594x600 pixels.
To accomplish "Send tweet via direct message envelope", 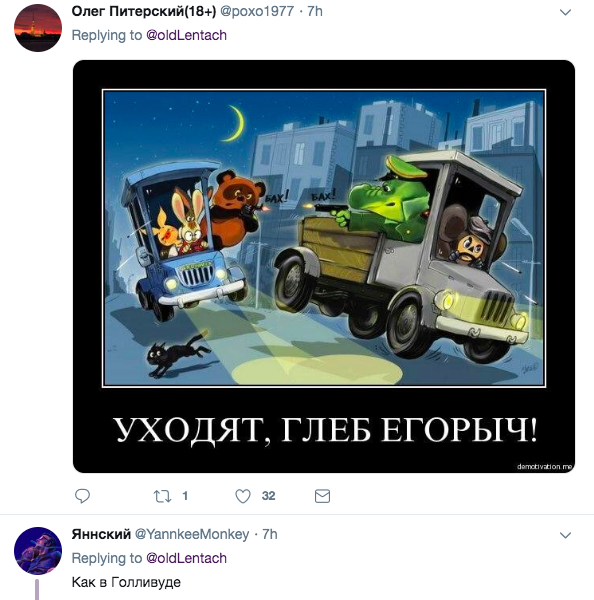I will coord(322,496).
